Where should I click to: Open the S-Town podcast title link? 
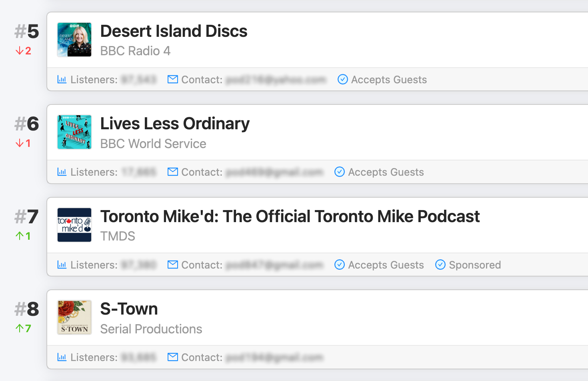(129, 309)
